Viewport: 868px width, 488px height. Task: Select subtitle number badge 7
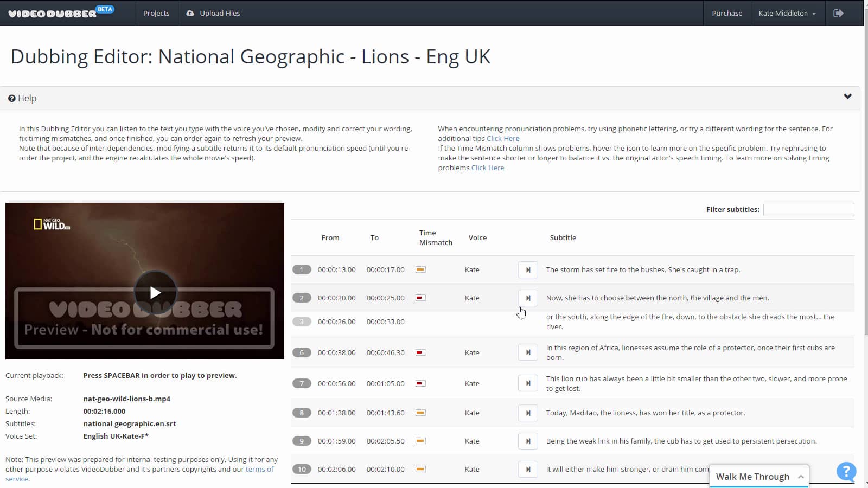click(x=302, y=383)
